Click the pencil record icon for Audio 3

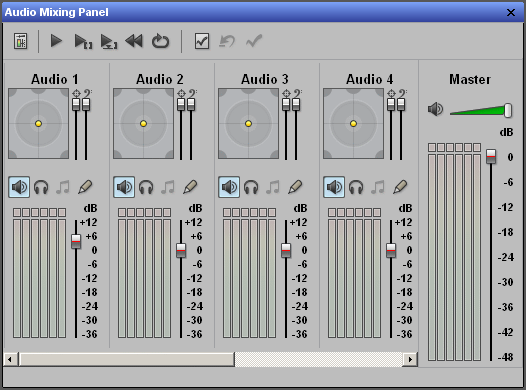pyautogui.click(x=295, y=187)
